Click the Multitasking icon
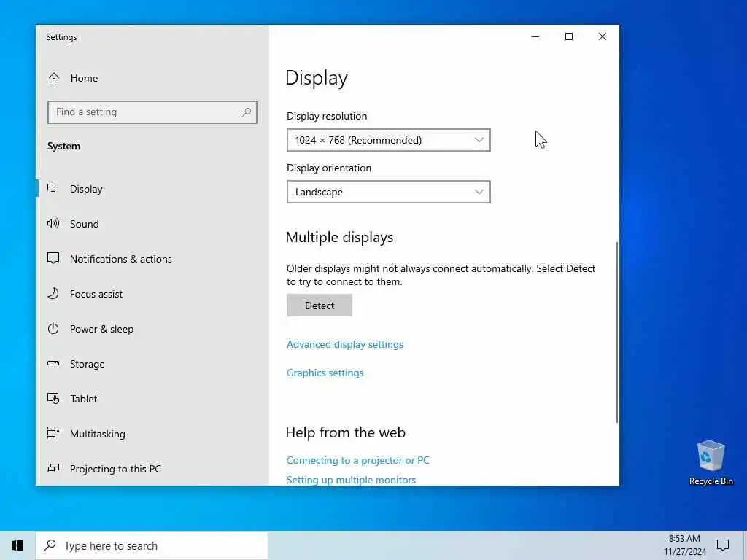This screenshot has width=747, height=560. tap(53, 433)
